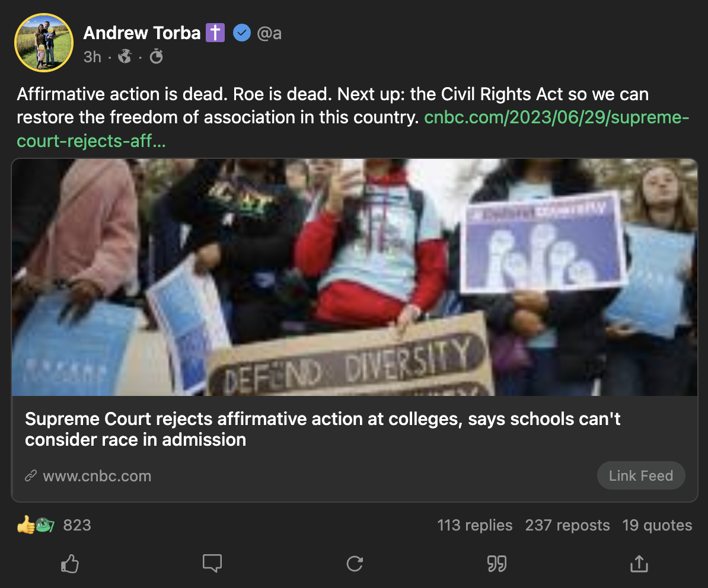
Task: Click the quote marks icon
Action: tap(497, 564)
